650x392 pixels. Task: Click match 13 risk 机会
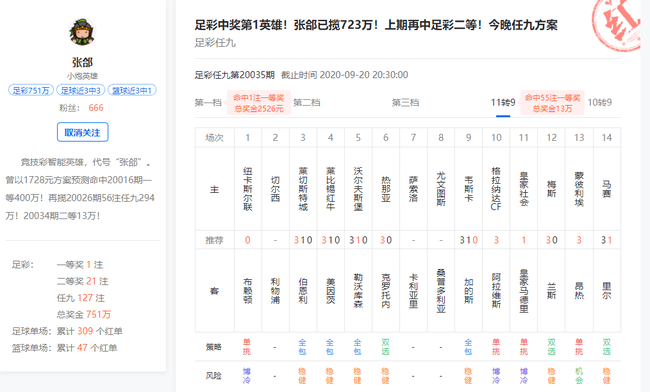click(579, 375)
